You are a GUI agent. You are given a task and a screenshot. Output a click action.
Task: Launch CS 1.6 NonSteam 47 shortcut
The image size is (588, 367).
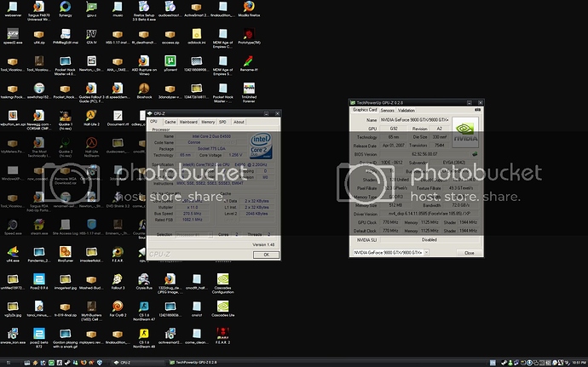[x=144, y=311]
